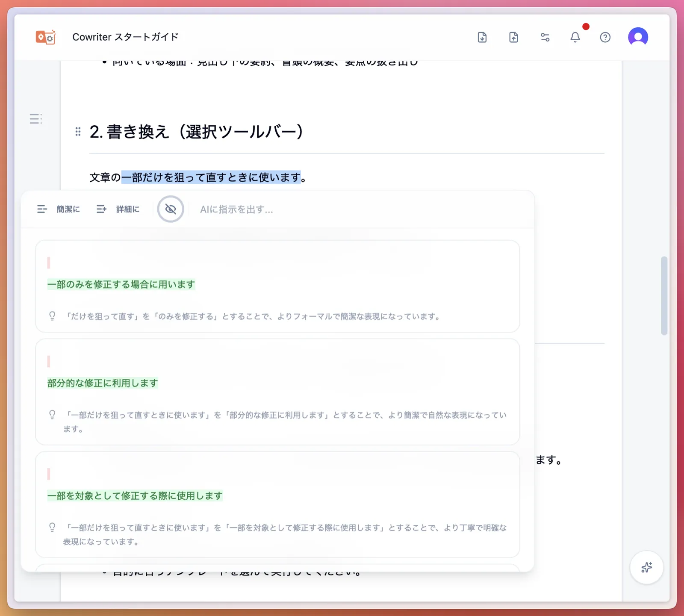Accept suggestion 一部のみを修正する場合に用います
Screen dimensions: 684x616
(x=121, y=284)
